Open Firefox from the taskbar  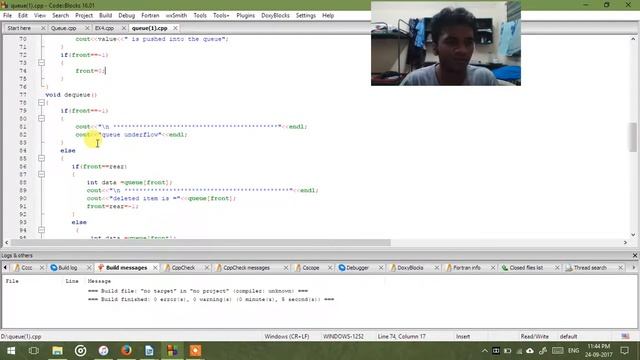coord(126,351)
